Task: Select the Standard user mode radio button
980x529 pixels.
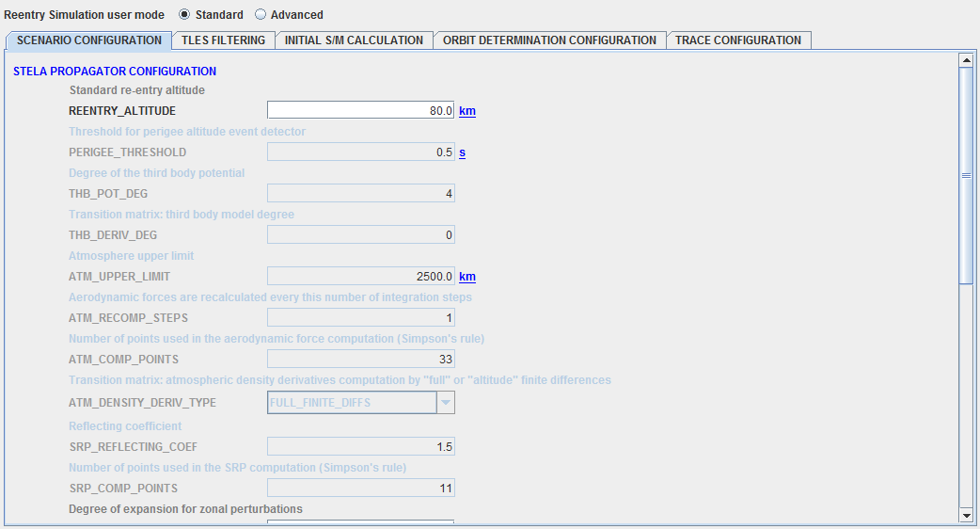Action: (x=184, y=15)
